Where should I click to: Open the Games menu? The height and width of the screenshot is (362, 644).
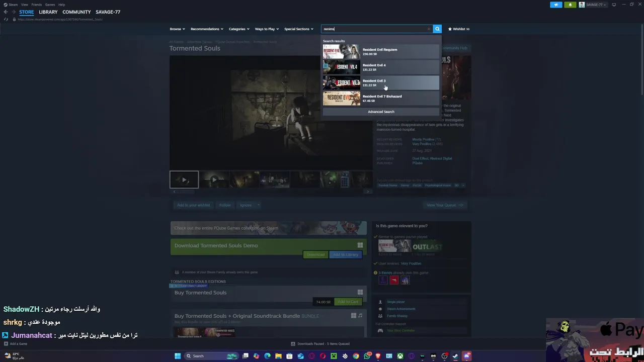click(x=50, y=5)
